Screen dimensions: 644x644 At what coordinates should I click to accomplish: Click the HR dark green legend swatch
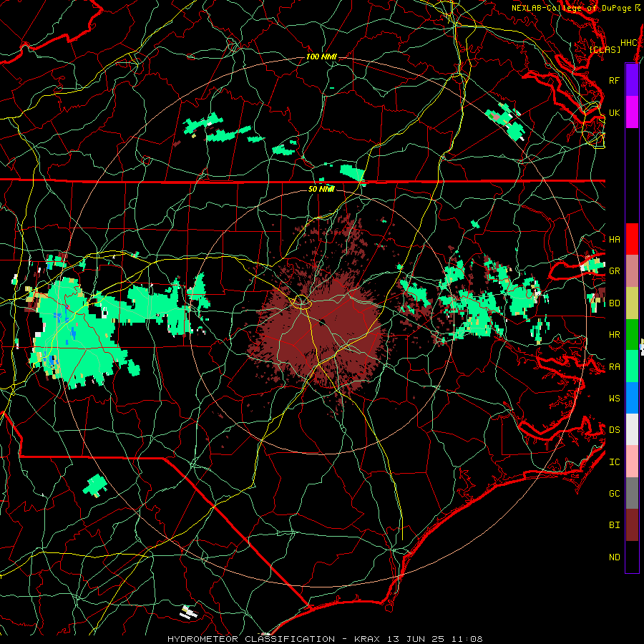pyautogui.click(x=632, y=334)
